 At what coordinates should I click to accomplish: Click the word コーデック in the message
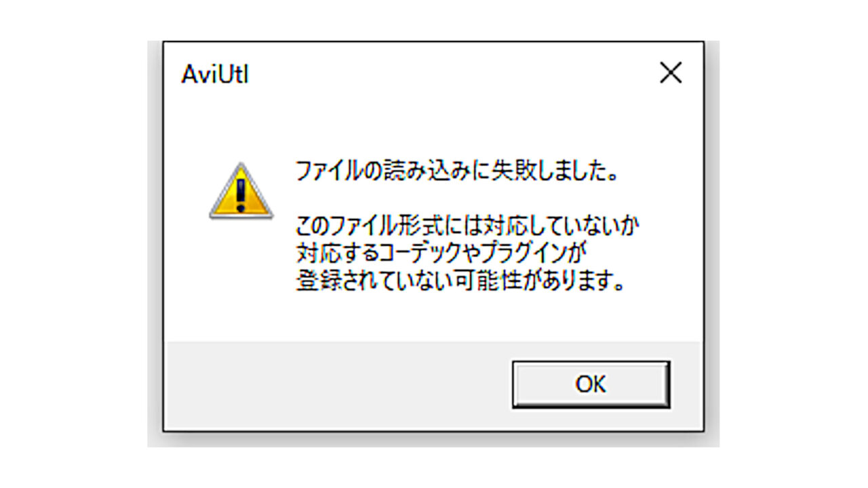416,253
